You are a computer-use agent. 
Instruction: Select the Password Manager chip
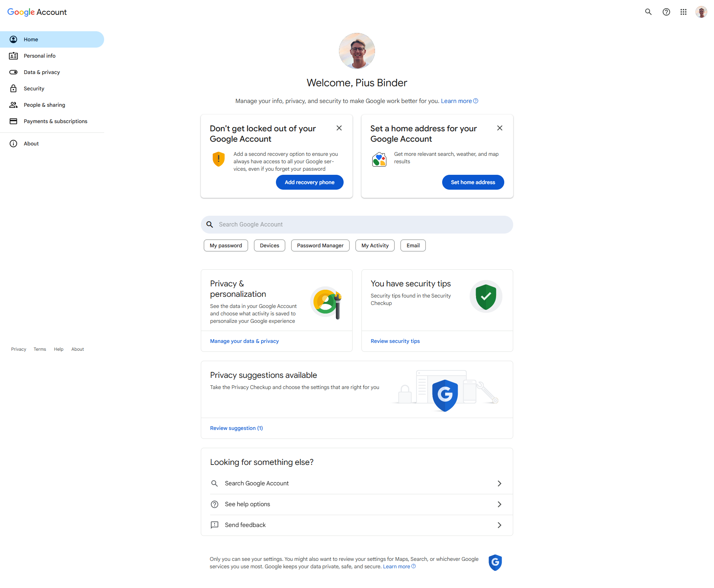(x=320, y=245)
